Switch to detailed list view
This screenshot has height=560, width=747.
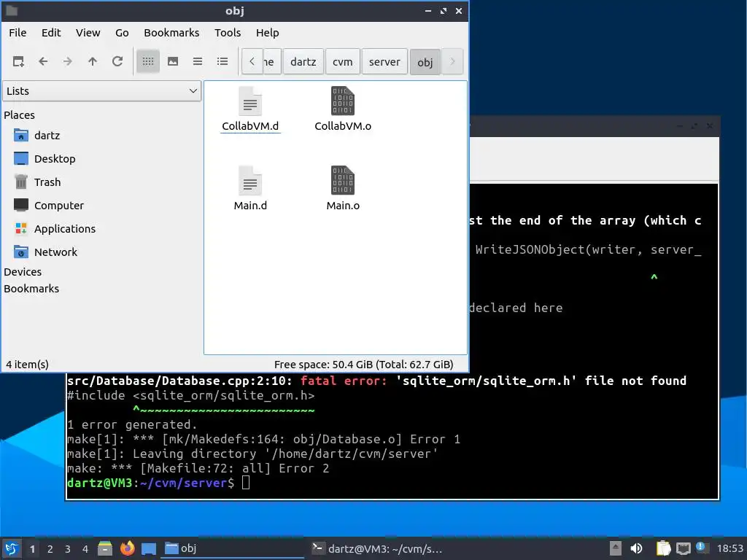coord(222,61)
